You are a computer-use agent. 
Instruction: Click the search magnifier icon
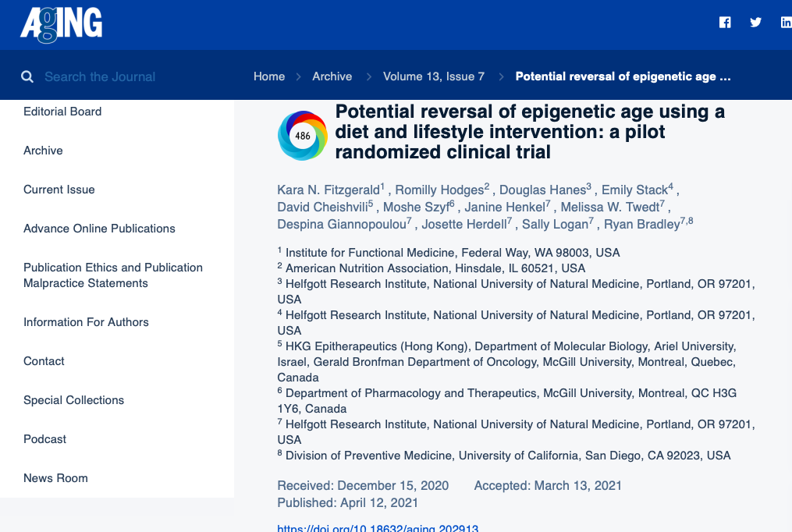tap(27, 76)
